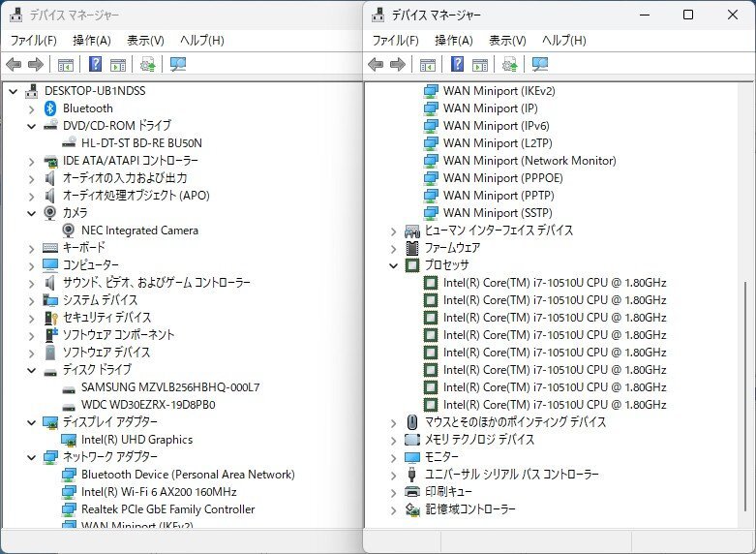Select WAN Miniport (L2TP) in right window
The height and width of the screenshot is (554, 756).
(498, 143)
